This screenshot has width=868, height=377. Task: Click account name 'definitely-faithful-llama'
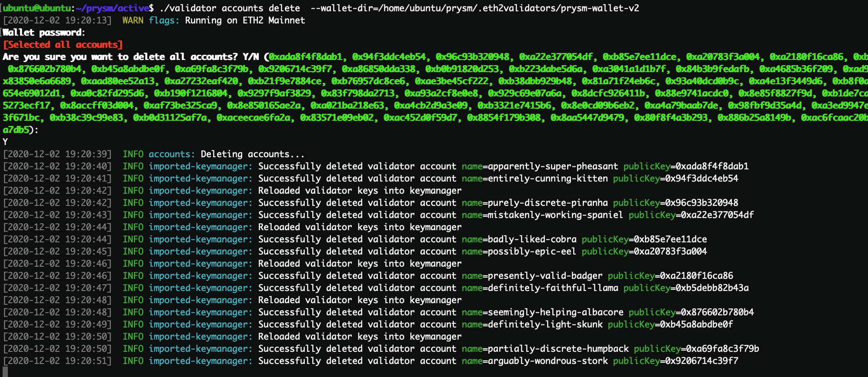point(553,288)
